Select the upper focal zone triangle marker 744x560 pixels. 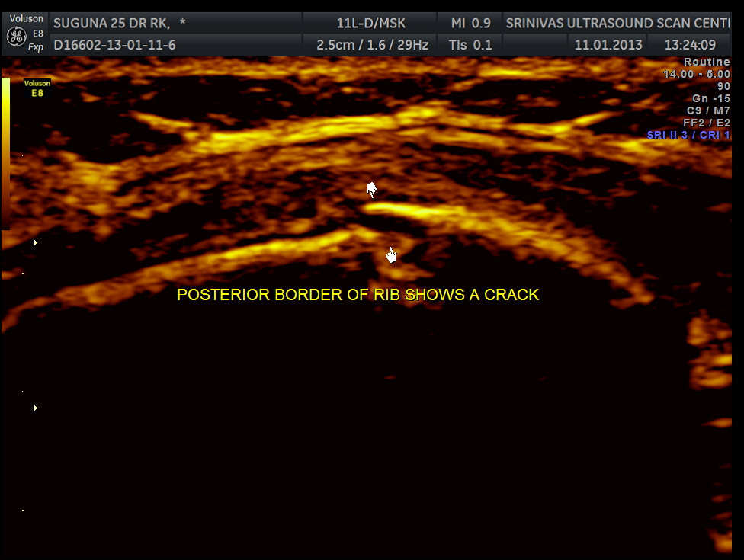[35, 242]
